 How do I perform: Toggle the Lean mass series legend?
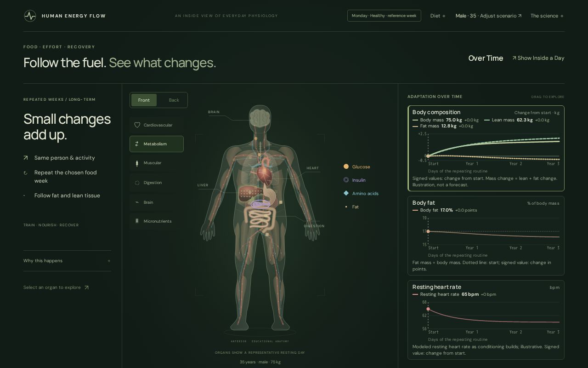pyautogui.click(x=517, y=120)
